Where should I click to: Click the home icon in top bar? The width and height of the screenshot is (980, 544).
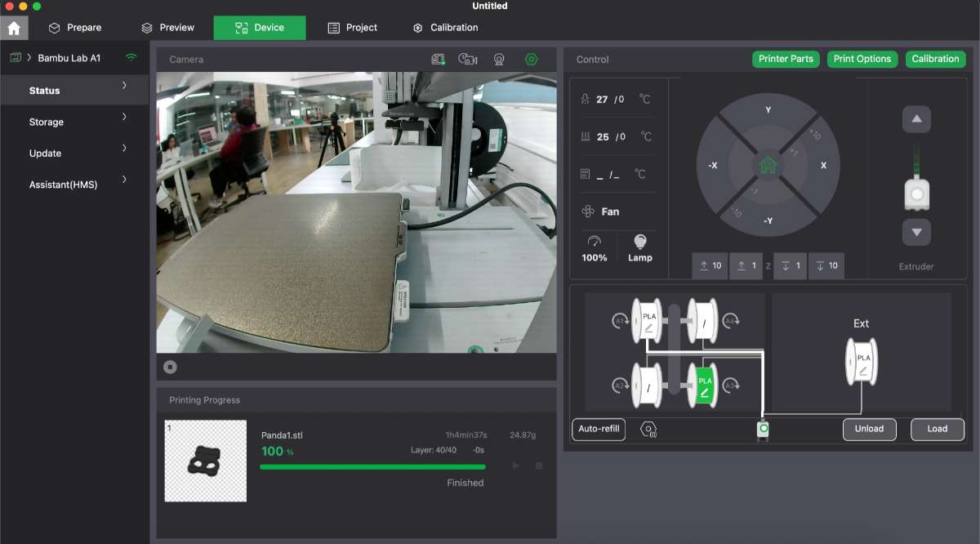point(14,28)
